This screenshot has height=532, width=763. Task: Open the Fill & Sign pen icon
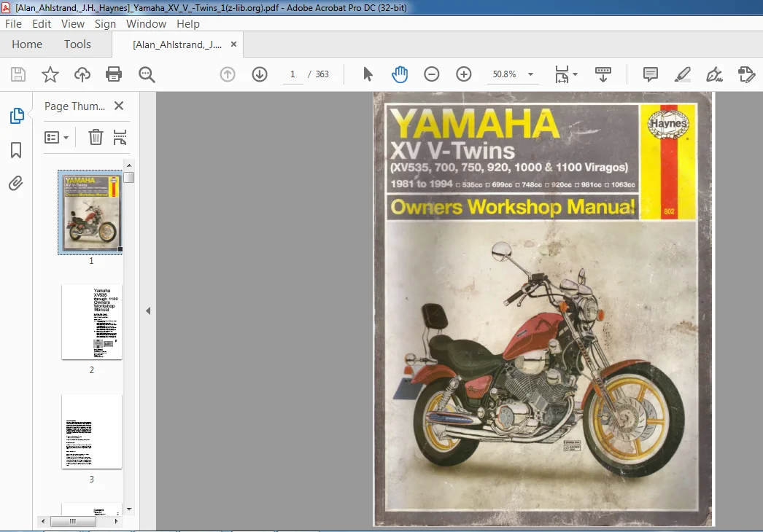(x=714, y=74)
